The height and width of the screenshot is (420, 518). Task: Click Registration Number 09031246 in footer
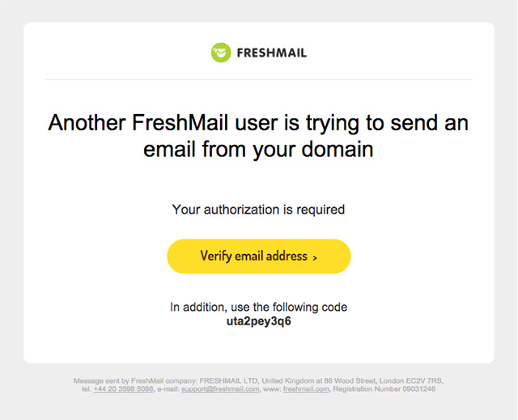pyautogui.click(x=384, y=389)
